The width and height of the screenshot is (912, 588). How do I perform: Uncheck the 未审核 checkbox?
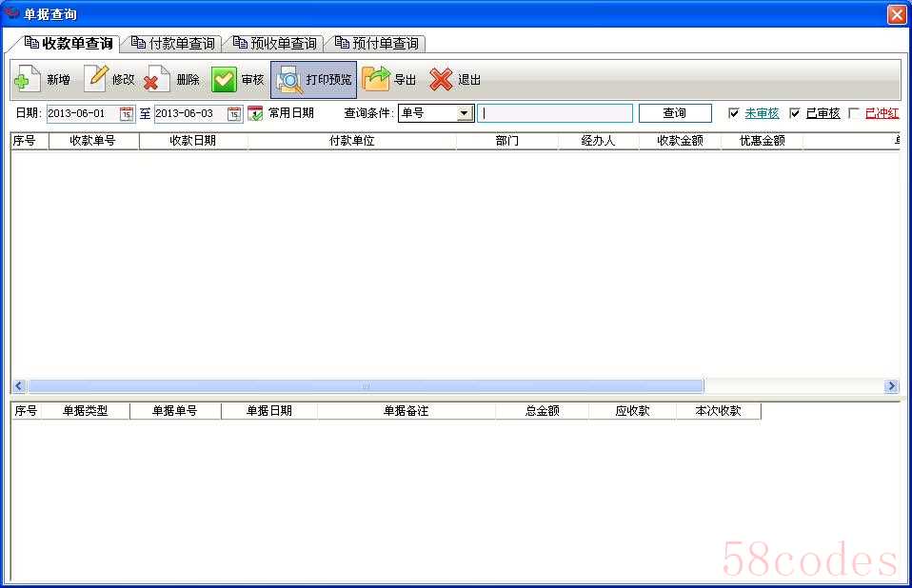point(734,113)
